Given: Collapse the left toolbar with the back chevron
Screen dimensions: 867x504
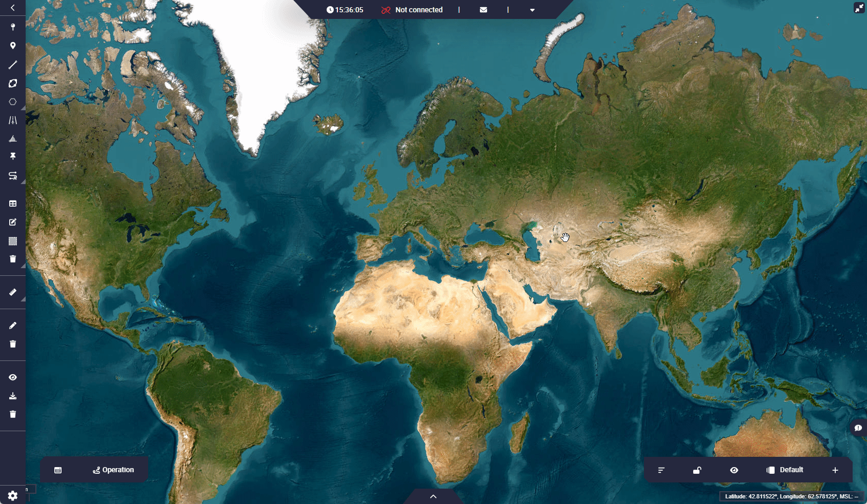Looking at the screenshot, I should [13, 8].
